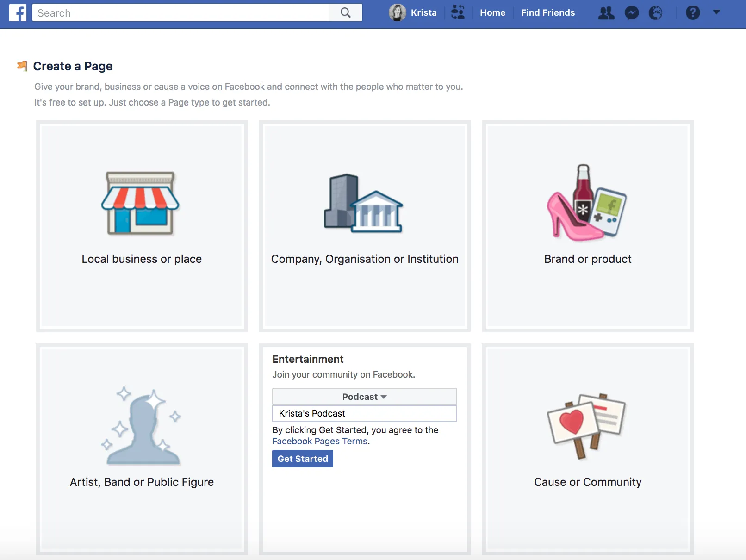This screenshot has width=746, height=560.
Task: Open the help question mark icon
Action: (692, 13)
